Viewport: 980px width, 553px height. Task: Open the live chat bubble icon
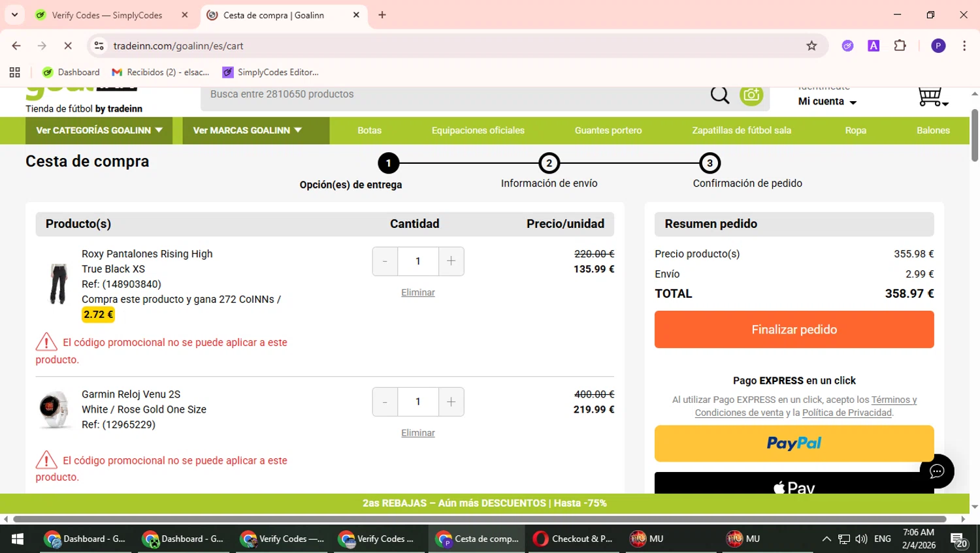[x=937, y=471]
